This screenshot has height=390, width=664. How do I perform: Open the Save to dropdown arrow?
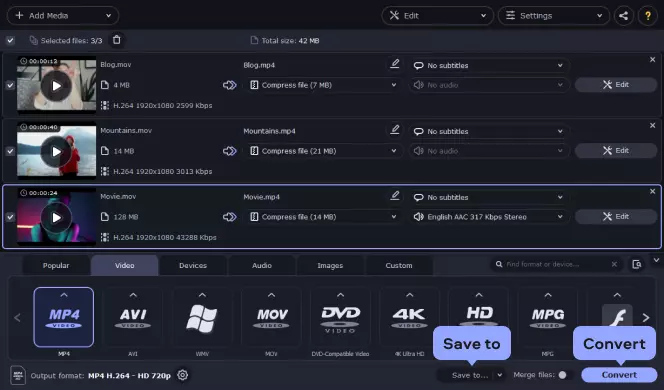pyautogui.click(x=500, y=375)
